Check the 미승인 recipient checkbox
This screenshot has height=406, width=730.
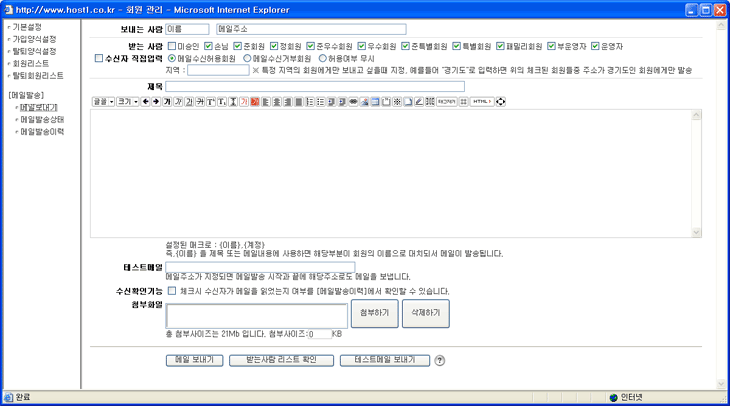171,46
